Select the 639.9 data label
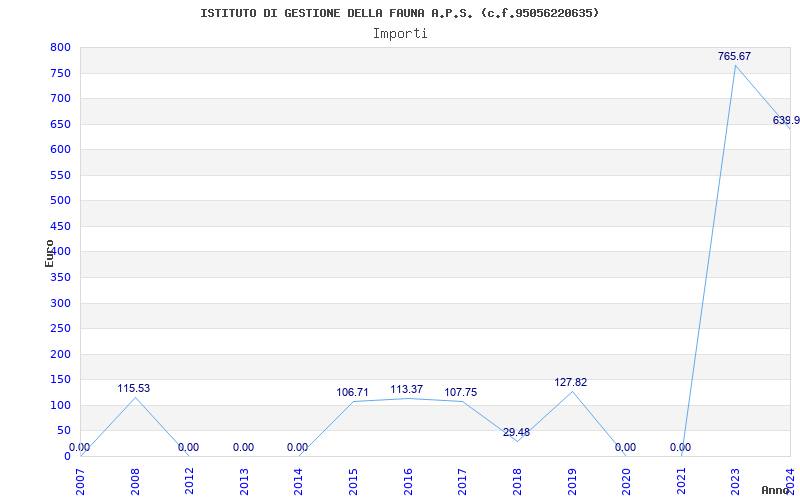The image size is (800, 500). coord(786,120)
